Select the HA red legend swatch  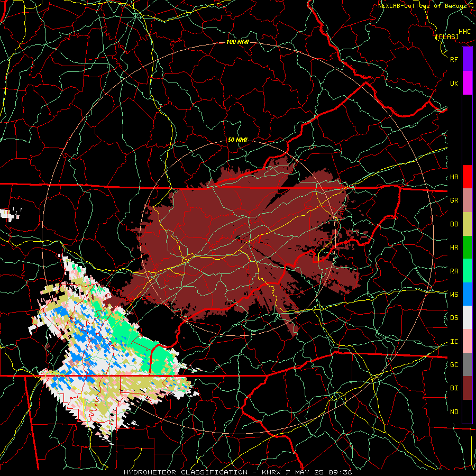coord(467,177)
